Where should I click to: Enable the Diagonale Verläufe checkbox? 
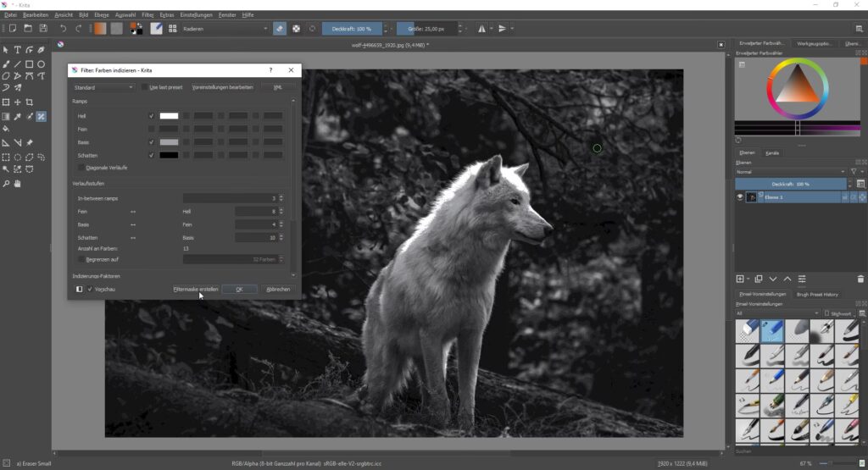click(81, 168)
